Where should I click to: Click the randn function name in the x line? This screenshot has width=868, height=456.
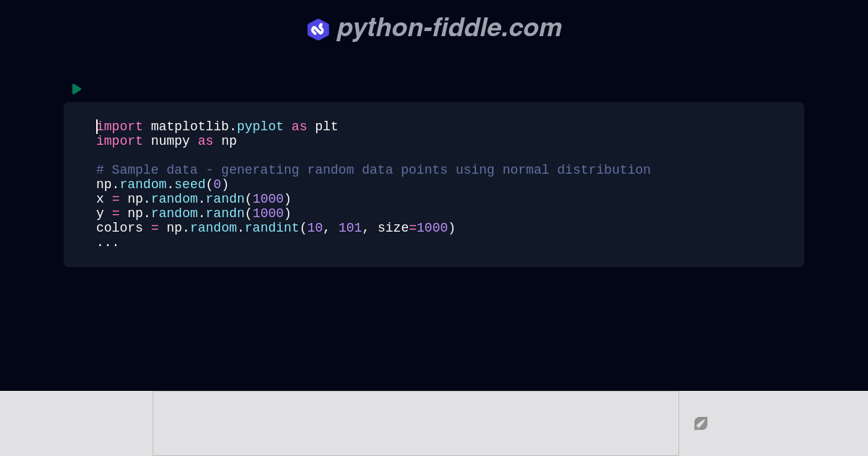[x=226, y=199]
